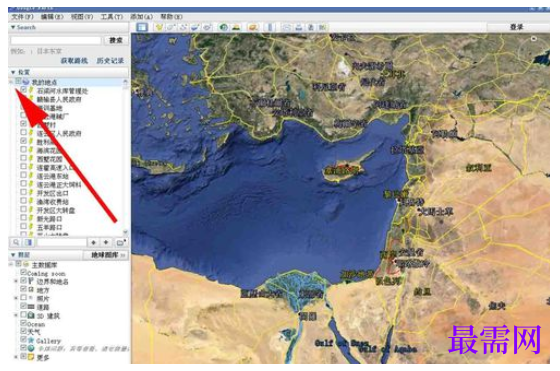Click the 更多 yellow folder icon
Screen dimensions: 560x371
click(31, 357)
